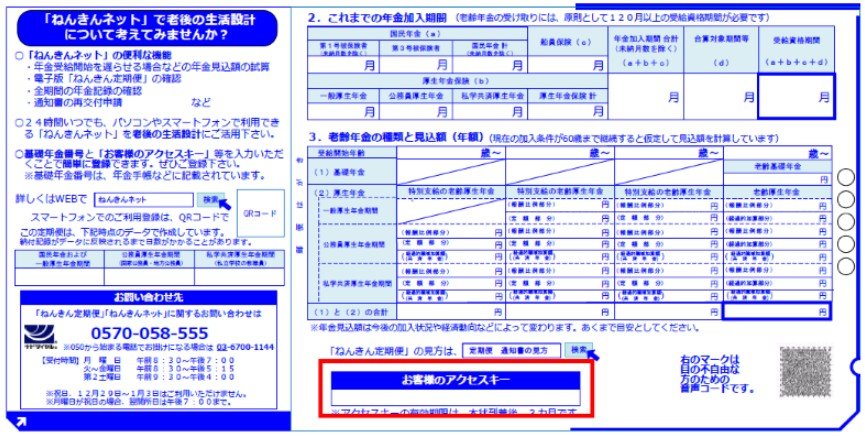Click the ねんきんネット search keyword field
The image size is (865, 436).
tap(144, 200)
